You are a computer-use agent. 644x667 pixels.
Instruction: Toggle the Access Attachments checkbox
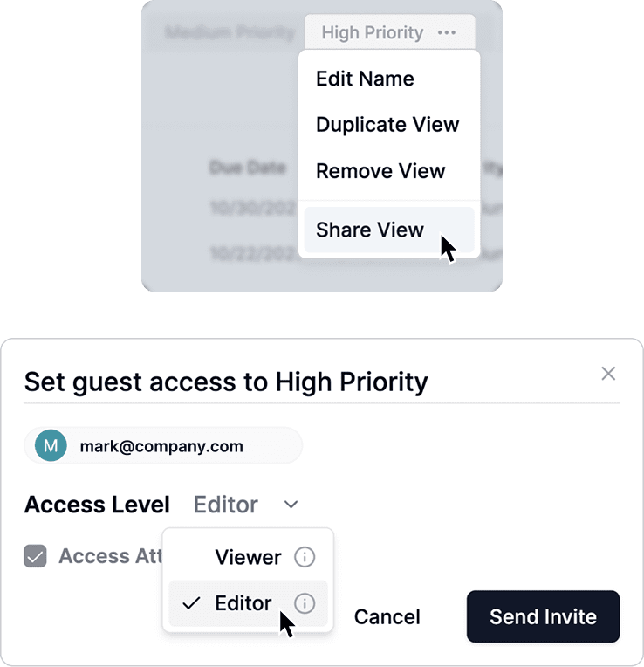point(35,556)
